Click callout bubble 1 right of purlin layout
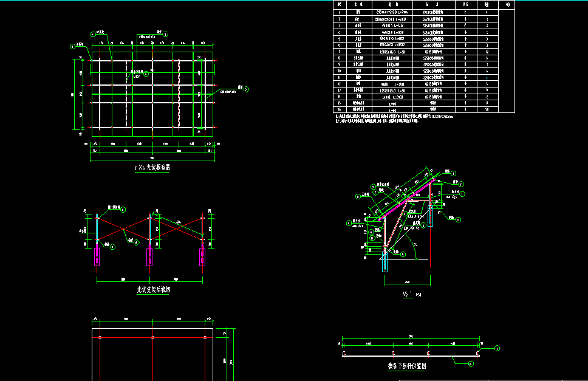Screen dimensions: 588x381 tap(497, 349)
